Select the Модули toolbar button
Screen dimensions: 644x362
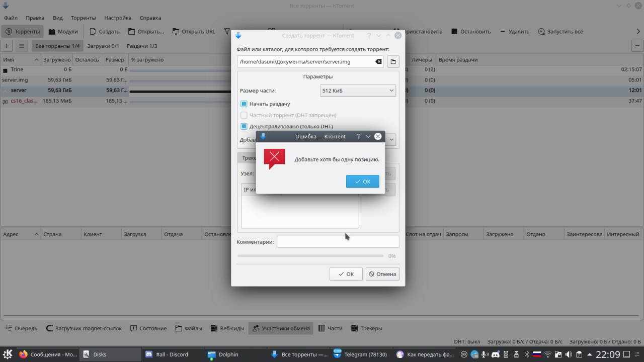pos(63,31)
